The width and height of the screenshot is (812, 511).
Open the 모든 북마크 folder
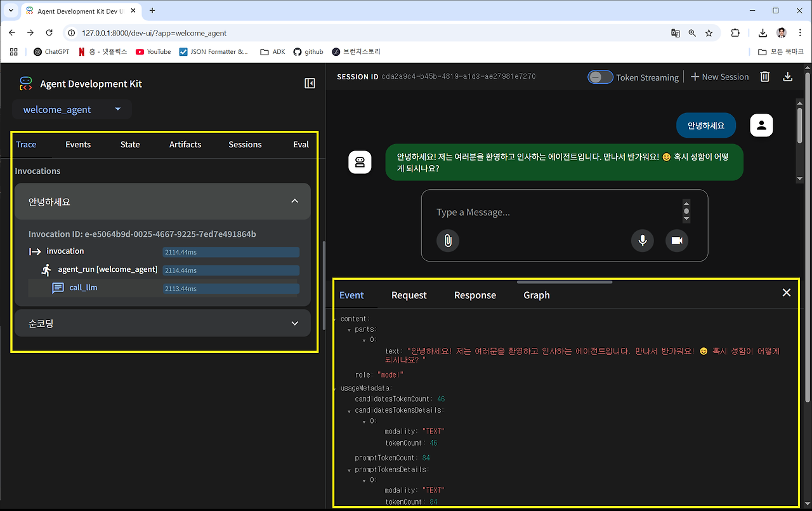(782, 52)
